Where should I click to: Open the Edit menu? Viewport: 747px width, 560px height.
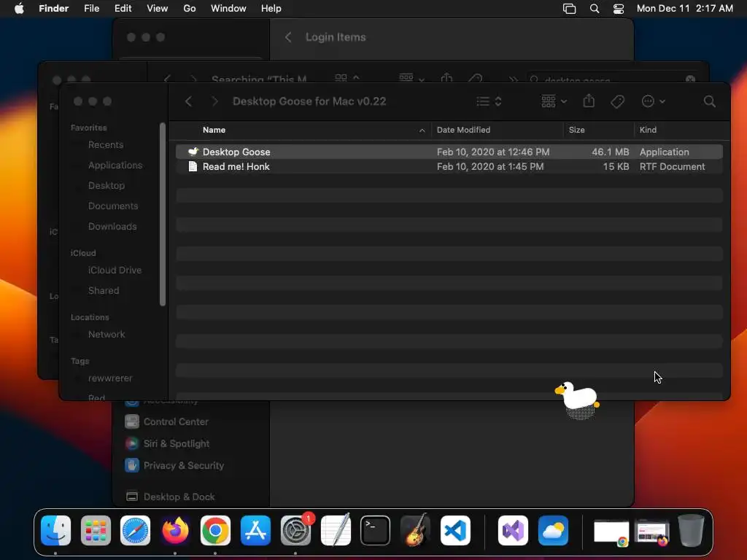(x=123, y=9)
